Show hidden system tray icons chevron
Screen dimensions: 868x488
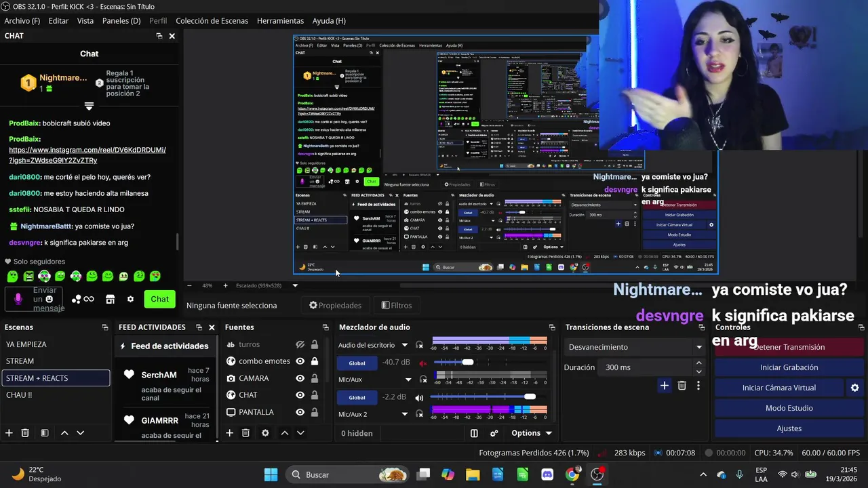click(x=703, y=474)
